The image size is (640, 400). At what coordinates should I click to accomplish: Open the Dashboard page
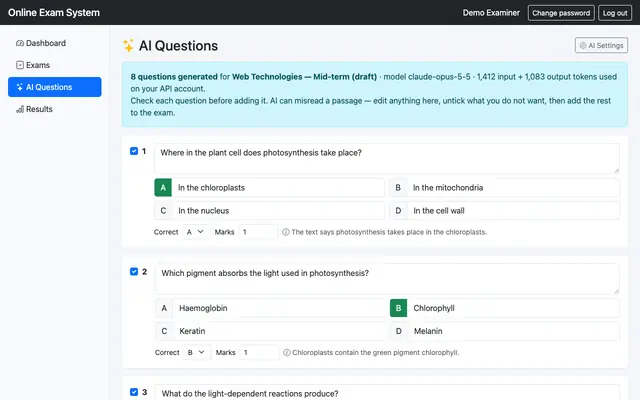click(55, 43)
